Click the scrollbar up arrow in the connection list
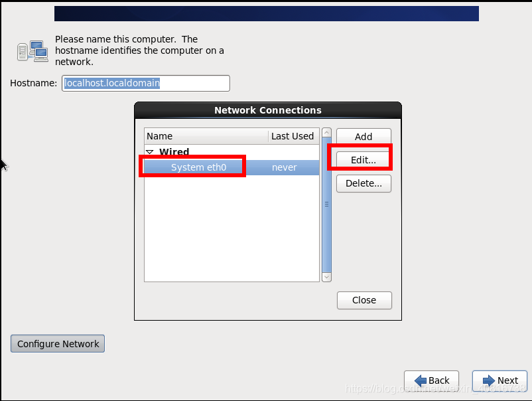The height and width of the screenshot is (401, 532). (x=326, y=132)
